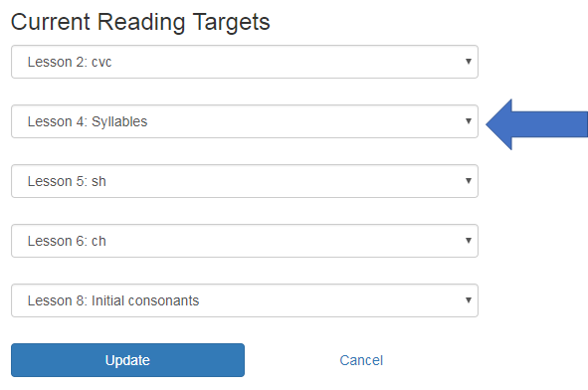Viewport: 588px width, 390px height.
Task: Click the caret arrow on the cvc selector
Action: (x=469, y=61)
